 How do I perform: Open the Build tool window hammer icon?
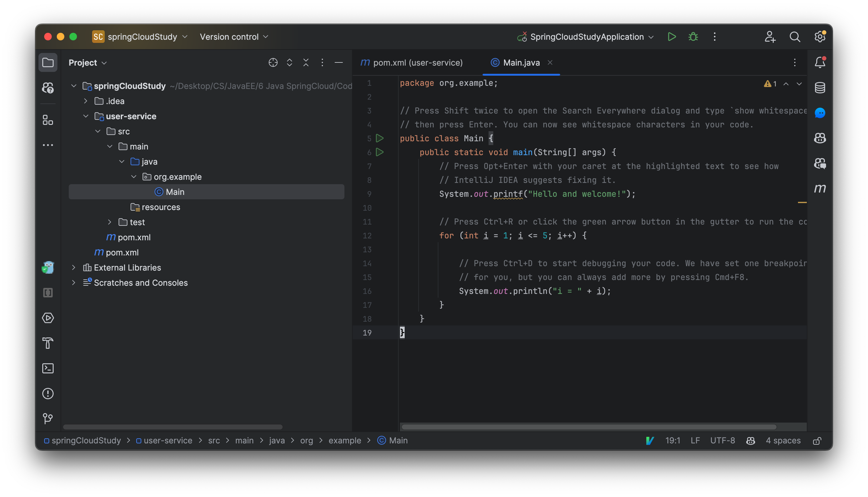pos(48,343)
